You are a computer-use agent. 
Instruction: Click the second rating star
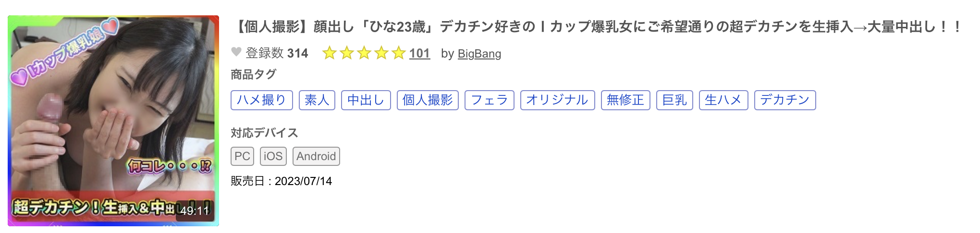point(346,53)
